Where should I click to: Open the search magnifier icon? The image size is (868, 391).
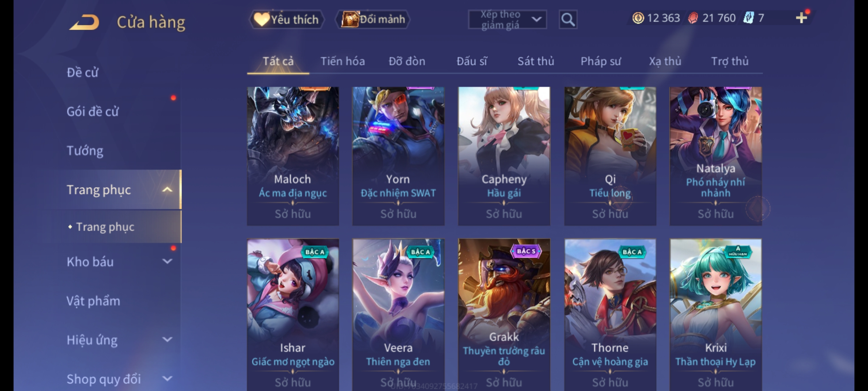[568, 20]
